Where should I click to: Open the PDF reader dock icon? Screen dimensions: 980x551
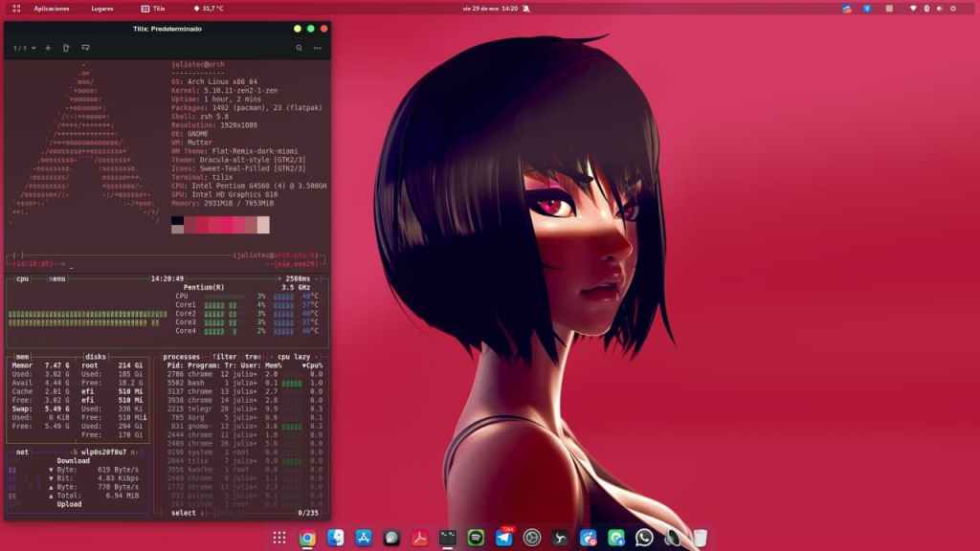pos(419,539)
